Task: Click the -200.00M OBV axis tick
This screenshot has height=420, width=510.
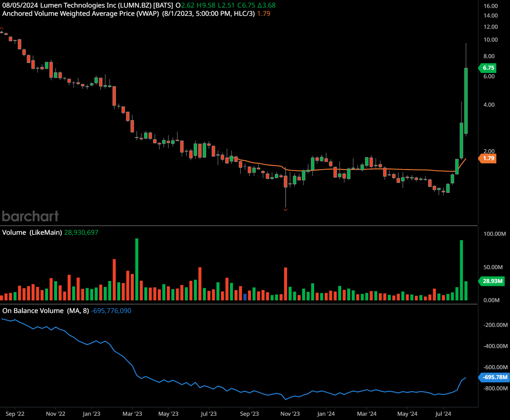Action: coord(495,325)
